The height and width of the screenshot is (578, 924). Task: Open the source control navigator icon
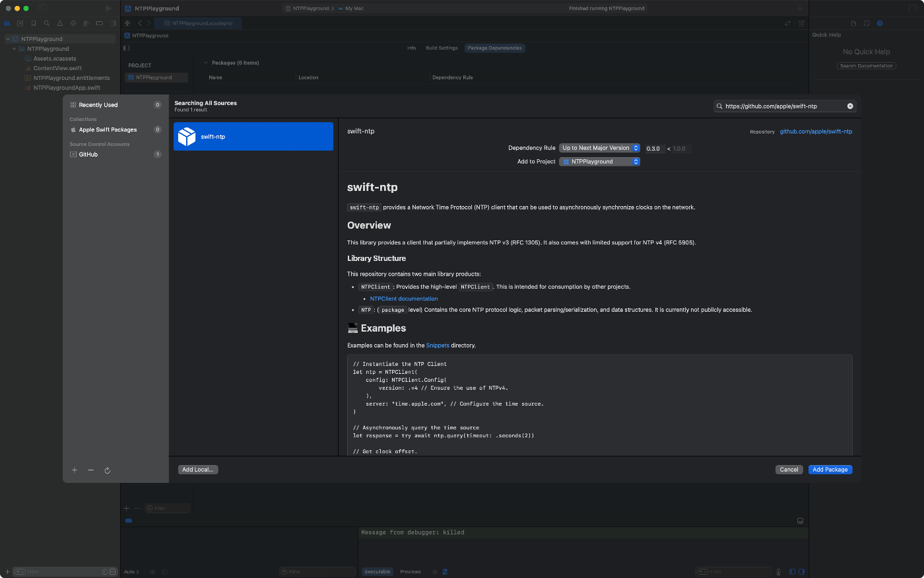click(x=20, y=23)
